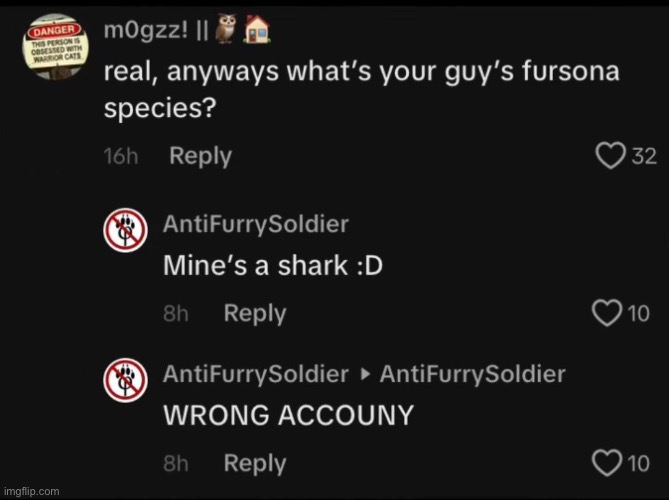The height and width of the screenshot is (500, 669).
Task: Click the house emoji in m0gzz's name
Action: [x=256, y=29]
